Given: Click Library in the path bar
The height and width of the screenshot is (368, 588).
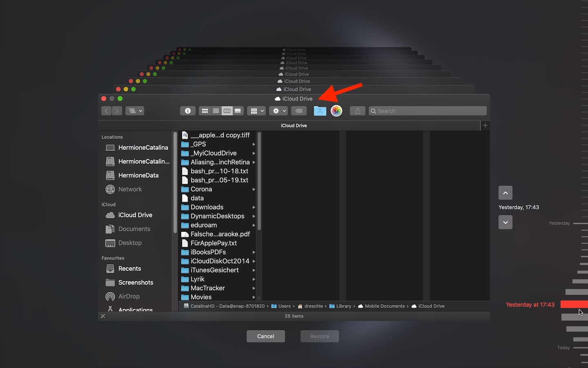Looking at the screenshot, I should 340,306.
